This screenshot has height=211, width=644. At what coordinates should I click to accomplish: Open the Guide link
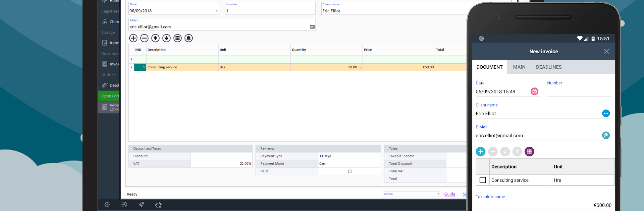pyautogui.click(x=449, y=194)
